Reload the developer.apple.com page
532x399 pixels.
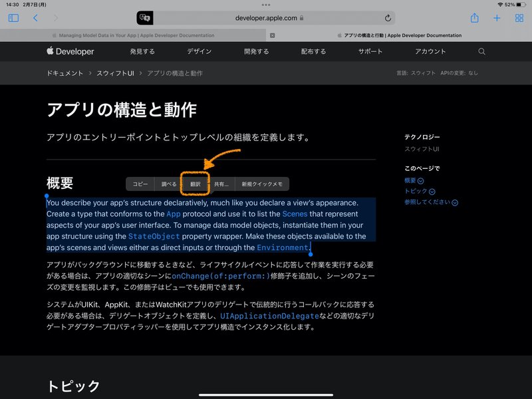click(x=388, y=18)
